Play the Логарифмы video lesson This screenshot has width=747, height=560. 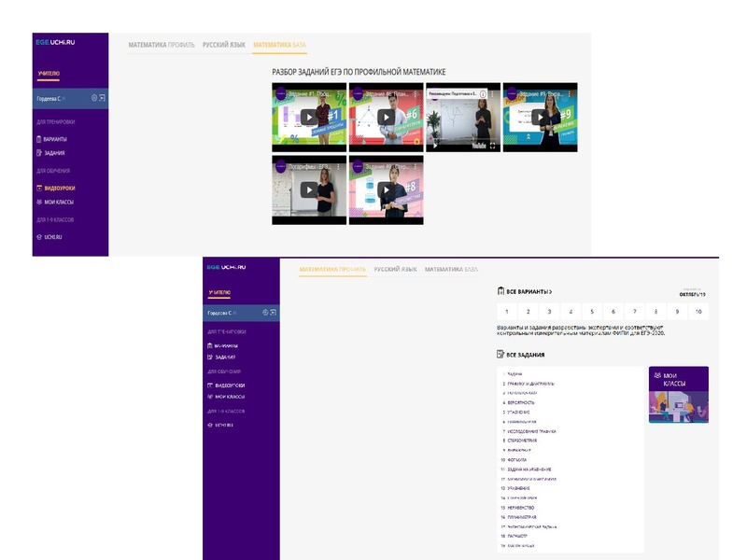pos(308,189)
